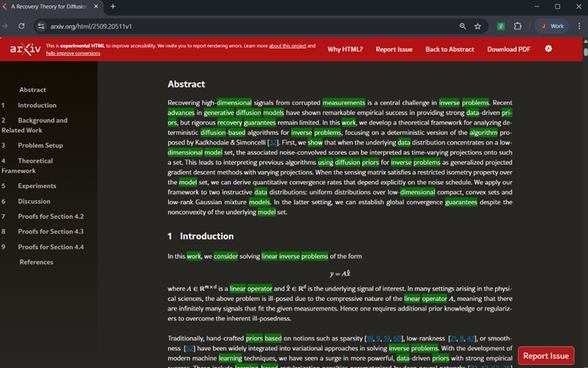
Task: View site information icon in address bar
Action: point(41,26)
